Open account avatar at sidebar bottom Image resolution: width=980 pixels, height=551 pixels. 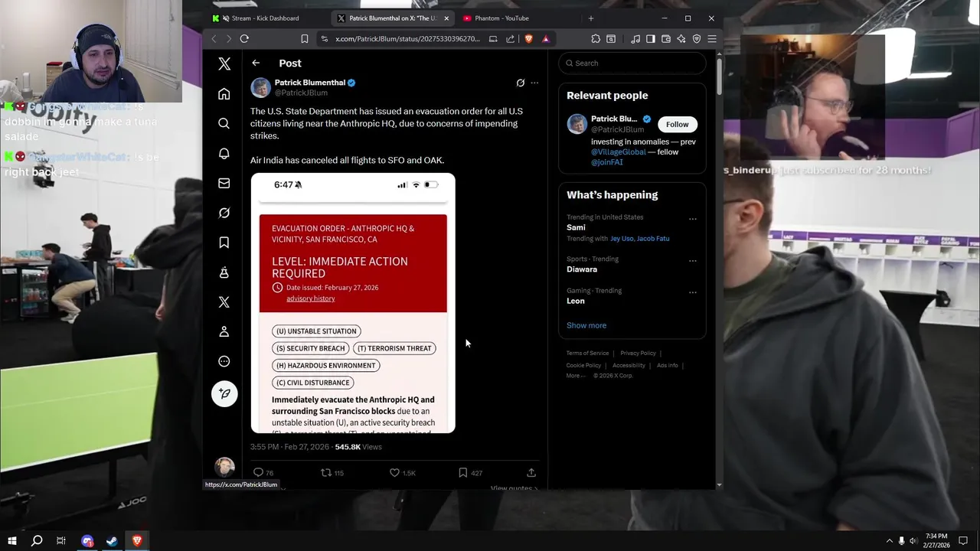tap(224, 467)
